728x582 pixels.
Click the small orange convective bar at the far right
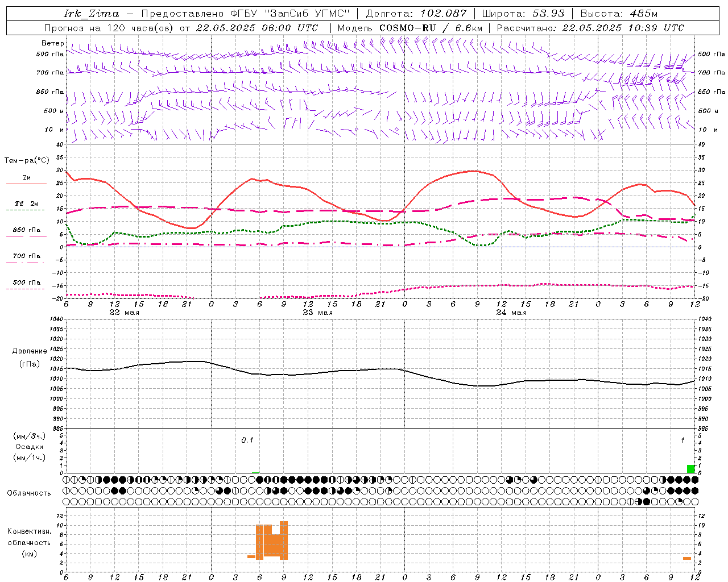(x=687, y=558)
